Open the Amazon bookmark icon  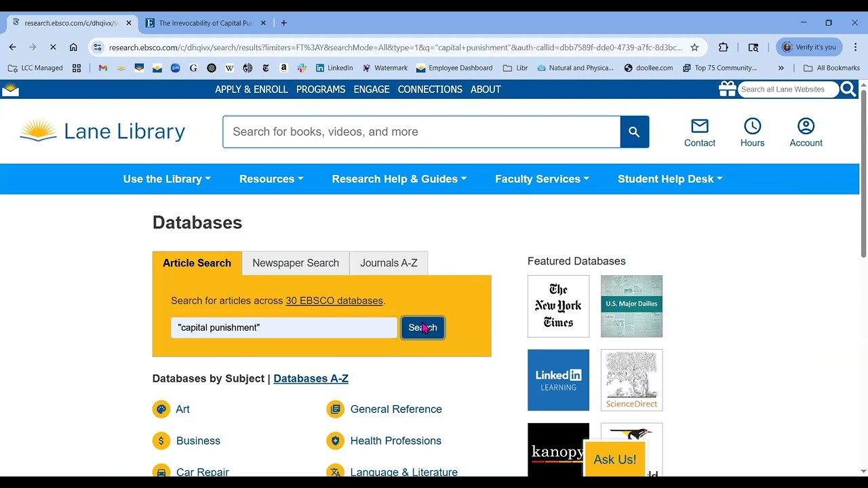click(283, 68)
